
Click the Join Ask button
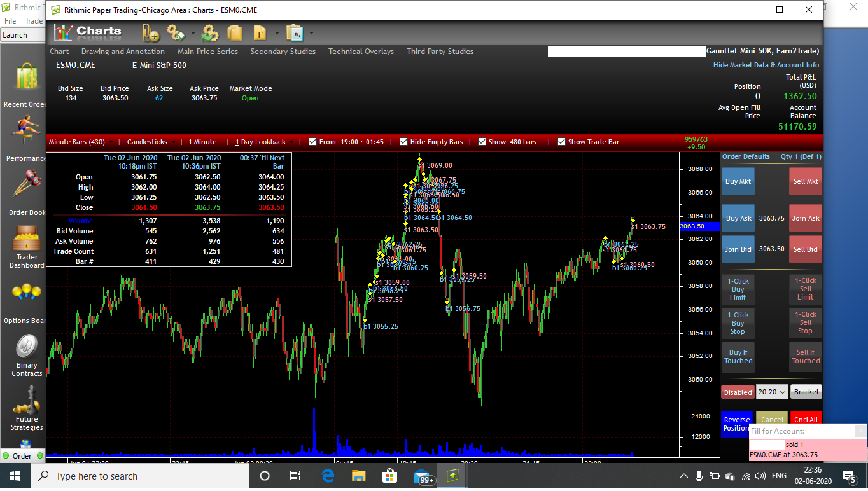click(x=806, y=218)
